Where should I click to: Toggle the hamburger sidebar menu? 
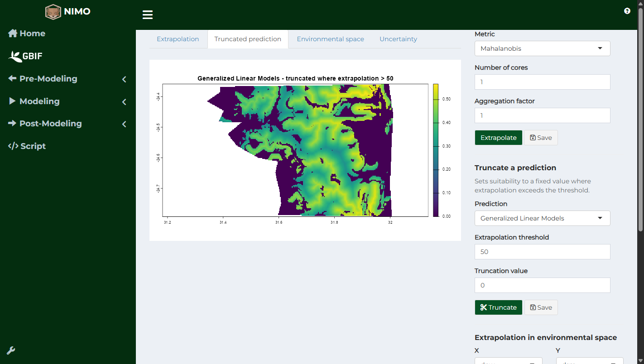(x=148, y=15)
